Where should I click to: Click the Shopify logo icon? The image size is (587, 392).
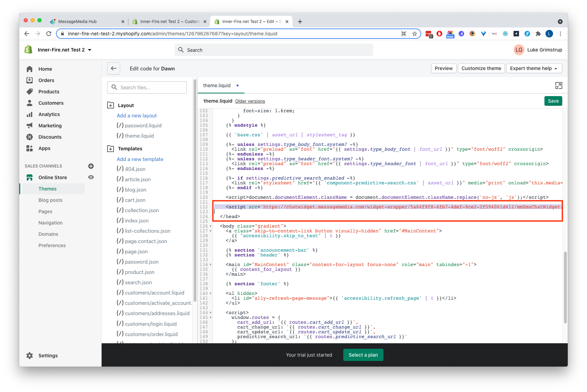point(28,49)
